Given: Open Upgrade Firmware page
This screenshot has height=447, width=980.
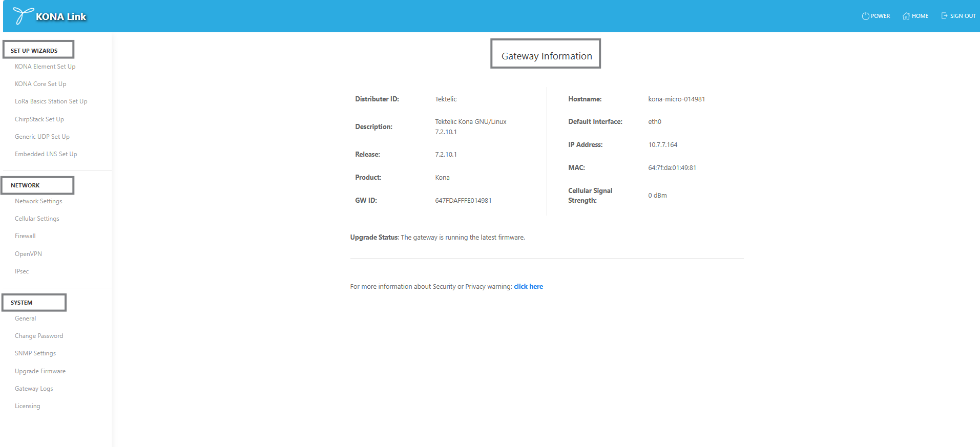Looking at the screenshot, I should tap(40, 371).
